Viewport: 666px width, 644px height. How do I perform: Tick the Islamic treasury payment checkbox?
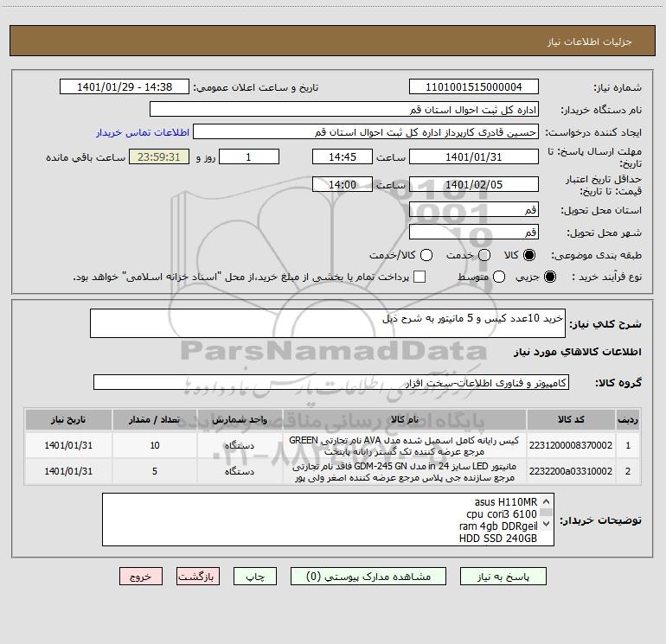pos(419,277)
